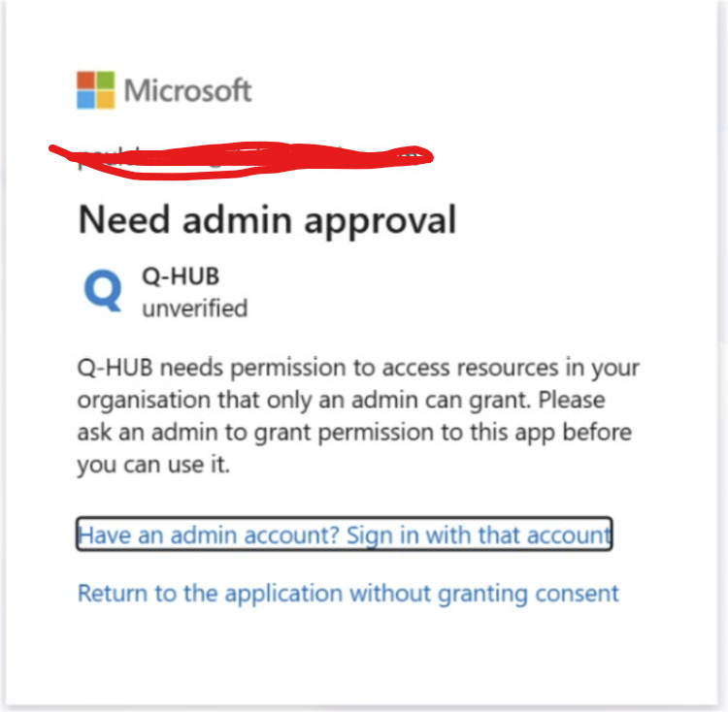Click the red square of Microsoft logo
Image resolution: width=728 pixels, height=712 pixels.
(85, 81)
